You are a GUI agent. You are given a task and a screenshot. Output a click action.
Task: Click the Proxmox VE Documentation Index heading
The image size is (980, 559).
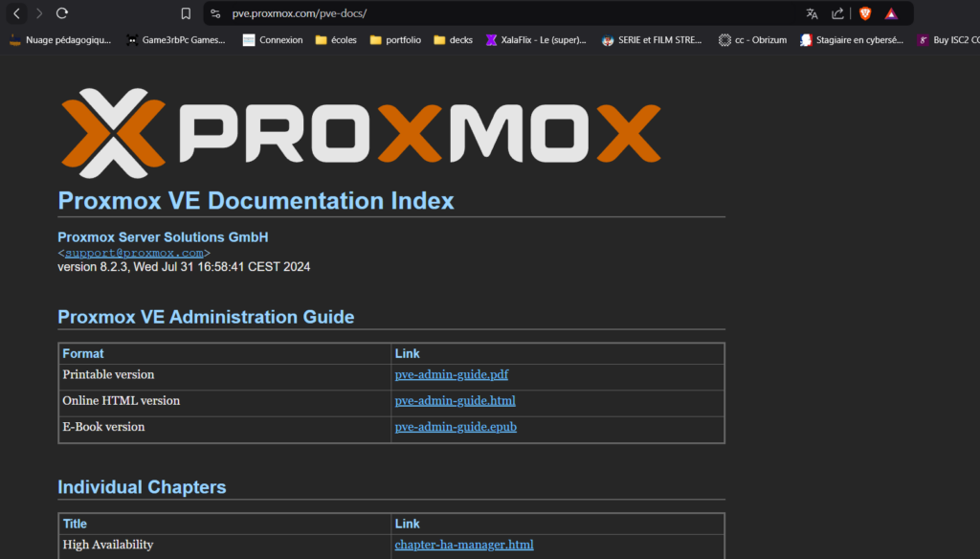[x=256, y=201]
